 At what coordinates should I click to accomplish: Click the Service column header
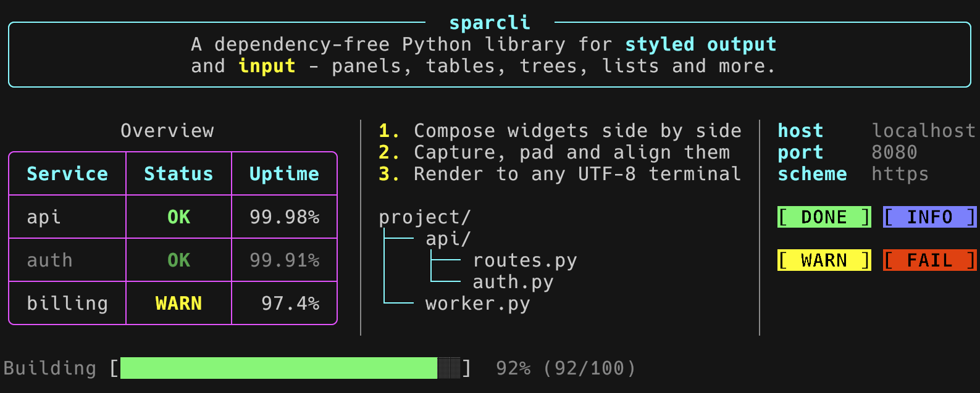67,174
